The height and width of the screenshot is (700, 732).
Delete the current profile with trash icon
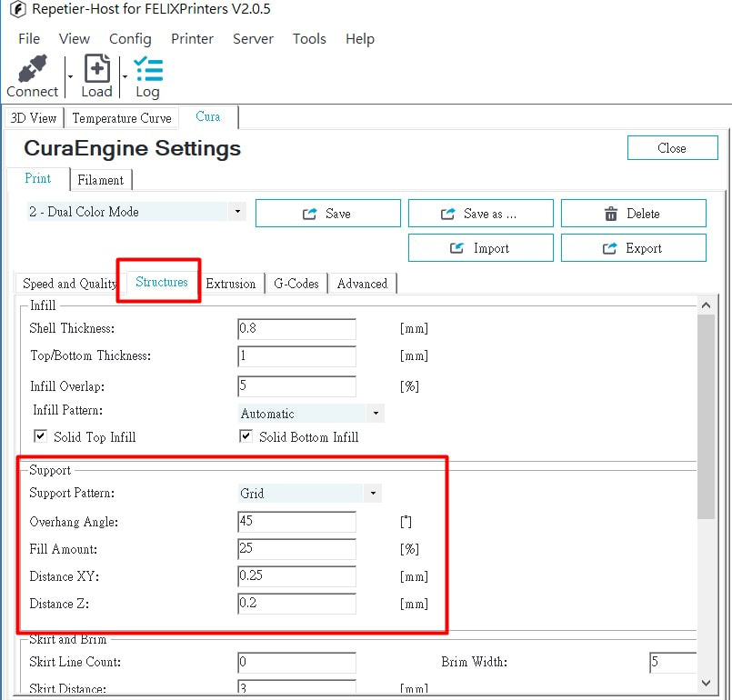(x=633, y=214)
